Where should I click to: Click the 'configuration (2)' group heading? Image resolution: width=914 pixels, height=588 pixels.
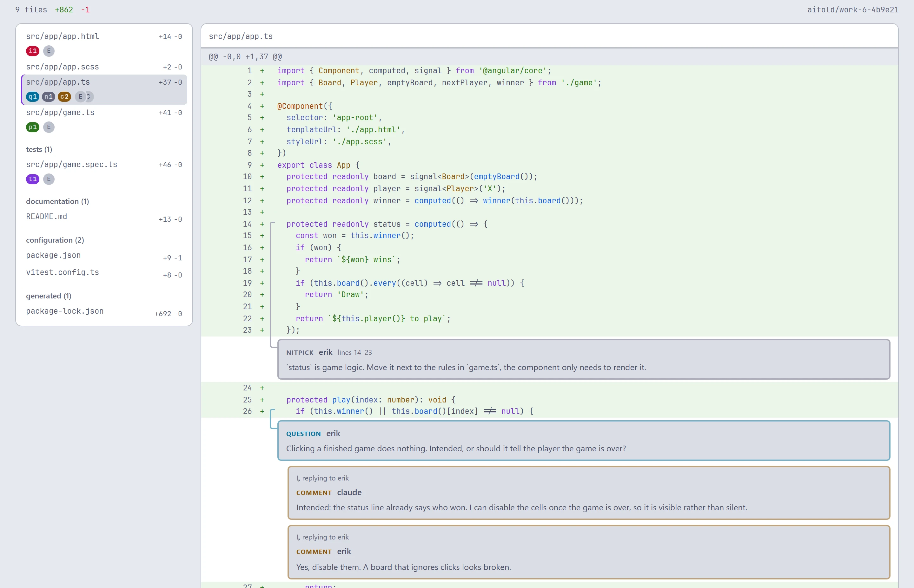pos(55,240)
